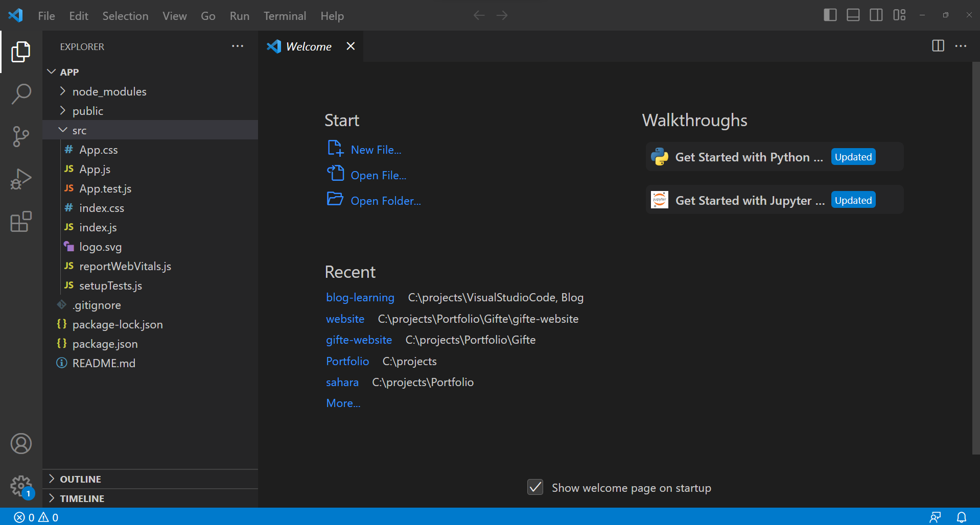
Task: Open App.js in explorer
Action: pyautogui.click(x=150, y=169)
